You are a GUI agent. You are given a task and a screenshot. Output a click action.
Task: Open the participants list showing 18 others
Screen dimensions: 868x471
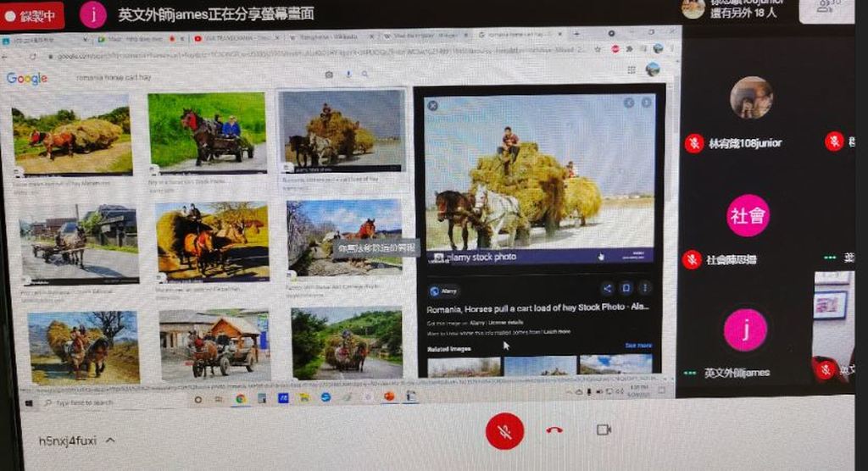pos(743,12)
